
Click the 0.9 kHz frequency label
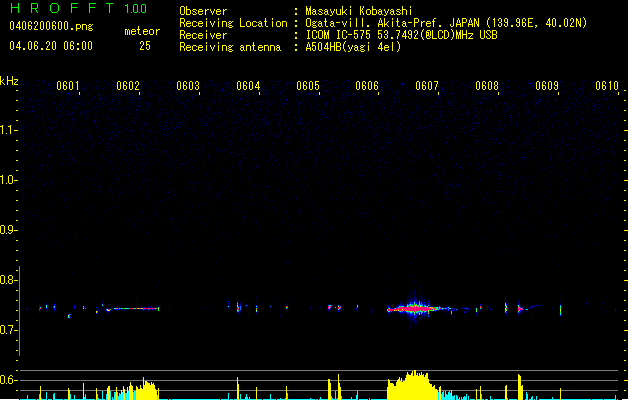pyautogui.click(x=8, y=230)
